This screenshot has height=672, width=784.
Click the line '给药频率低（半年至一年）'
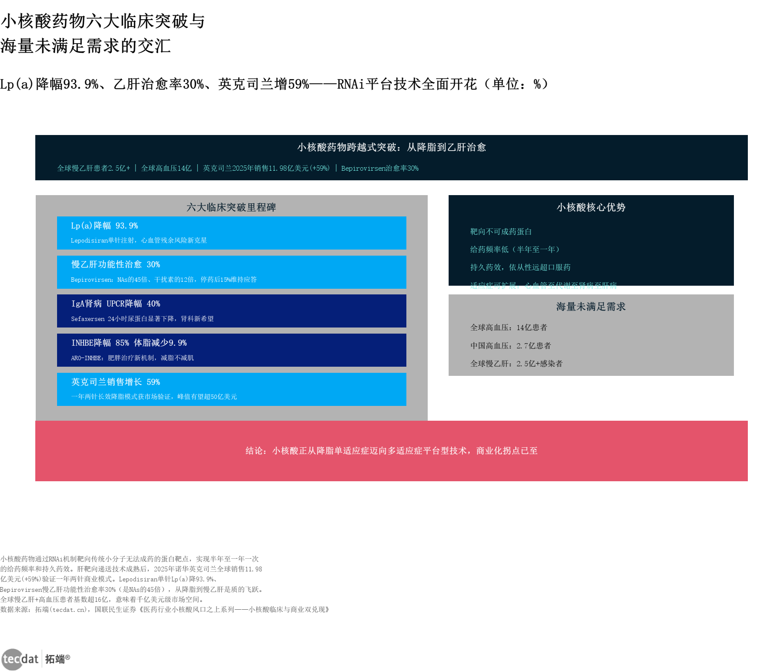pos(515,250)
